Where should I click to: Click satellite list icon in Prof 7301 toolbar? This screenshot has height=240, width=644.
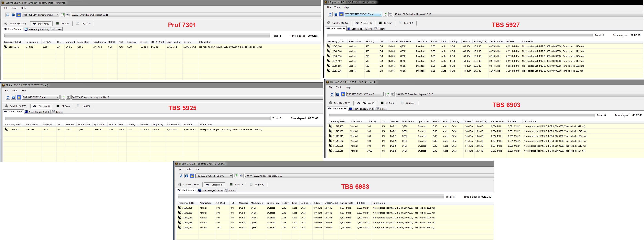tap(68, 15)
